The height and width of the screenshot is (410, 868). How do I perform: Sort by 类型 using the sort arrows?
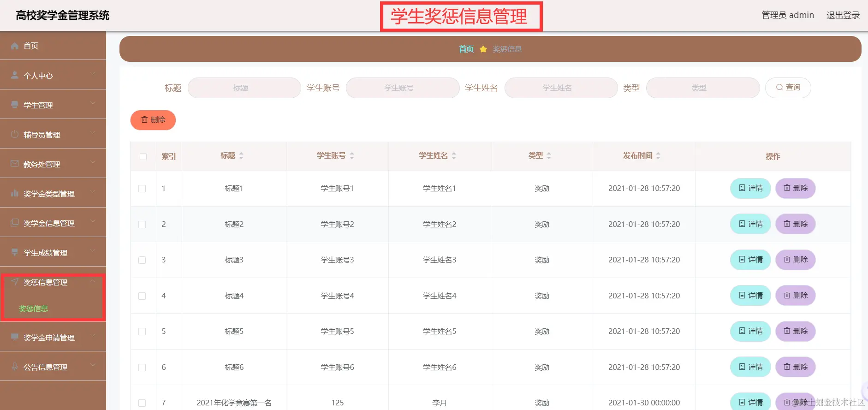(x=549, y=156)
